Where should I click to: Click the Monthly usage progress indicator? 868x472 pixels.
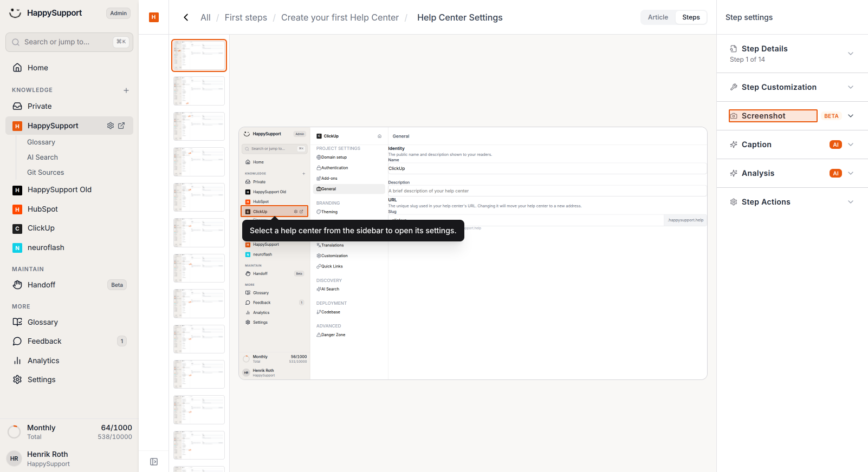coord(14,432)
